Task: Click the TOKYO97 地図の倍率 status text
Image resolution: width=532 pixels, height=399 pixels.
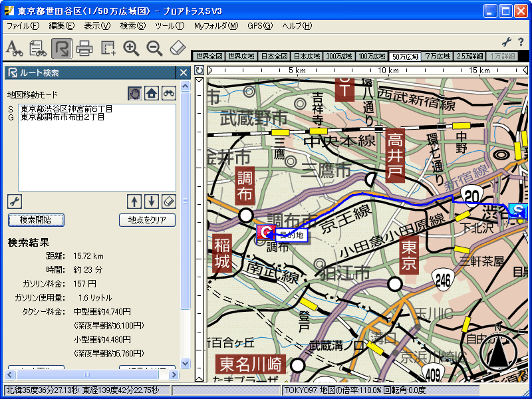Action: (355, 390)
